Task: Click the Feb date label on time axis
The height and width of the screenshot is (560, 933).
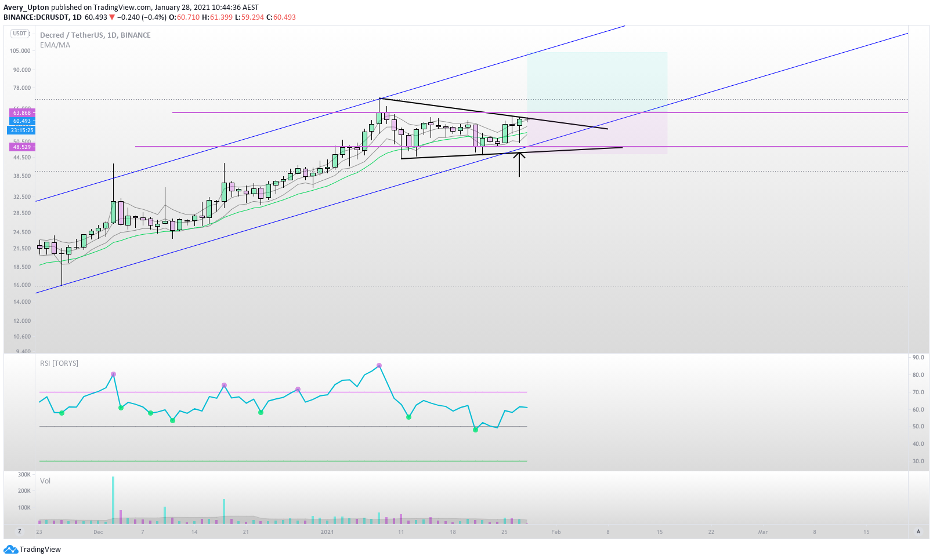Action: 556,532
